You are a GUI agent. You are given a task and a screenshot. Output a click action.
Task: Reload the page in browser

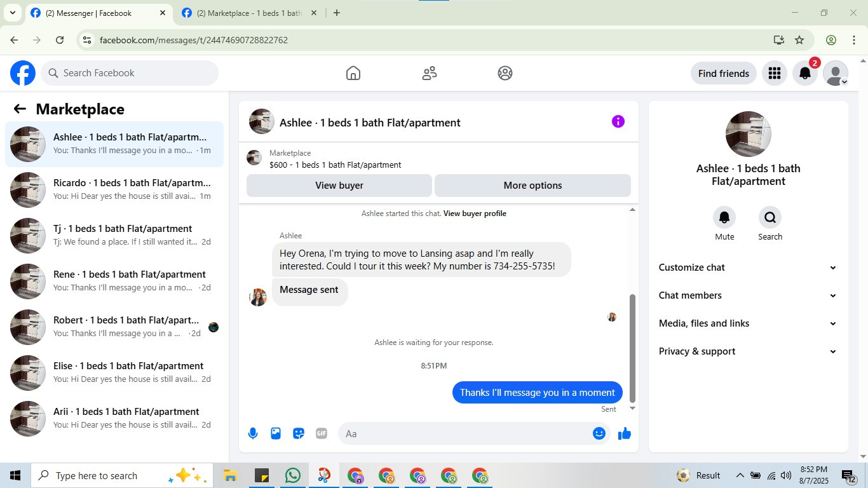tap(60, 40)
